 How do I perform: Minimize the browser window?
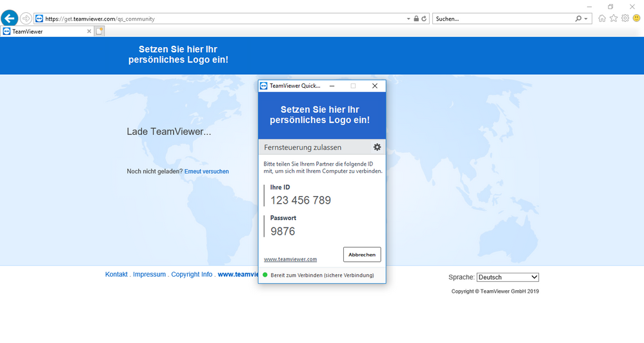coord(589,6)
